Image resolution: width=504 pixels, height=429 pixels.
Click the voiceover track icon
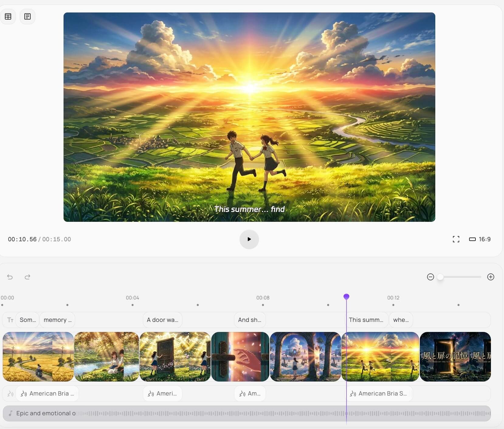tap(10, 394)
